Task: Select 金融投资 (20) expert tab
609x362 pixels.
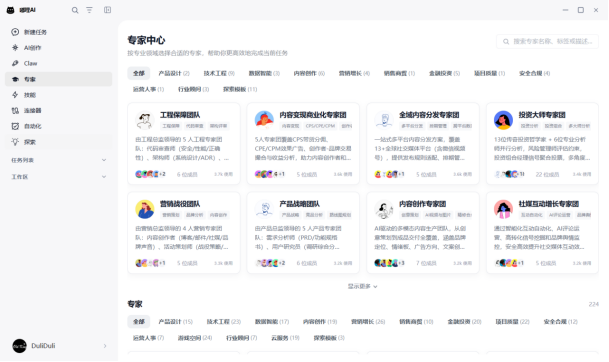Action: (x=464, y=322)
